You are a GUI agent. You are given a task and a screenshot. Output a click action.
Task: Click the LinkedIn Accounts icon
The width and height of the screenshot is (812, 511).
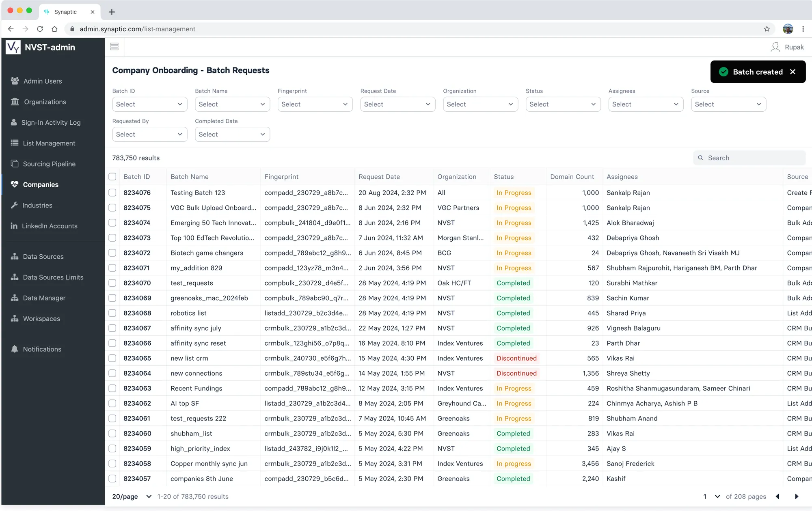coord(14,226)
